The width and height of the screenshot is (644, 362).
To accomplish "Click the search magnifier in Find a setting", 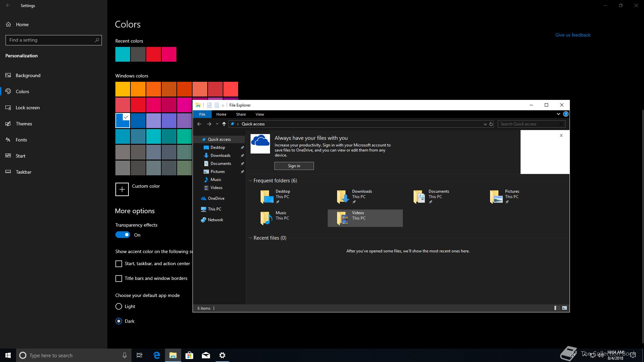I will point(97,40).
